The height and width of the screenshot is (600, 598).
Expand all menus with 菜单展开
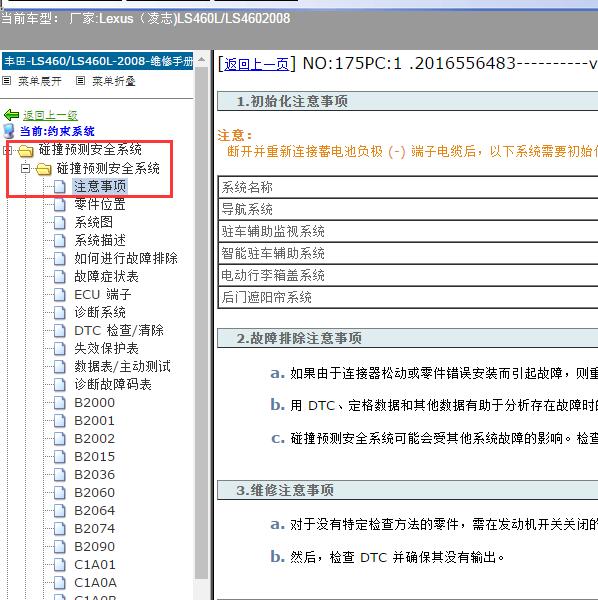coord(40,81)
